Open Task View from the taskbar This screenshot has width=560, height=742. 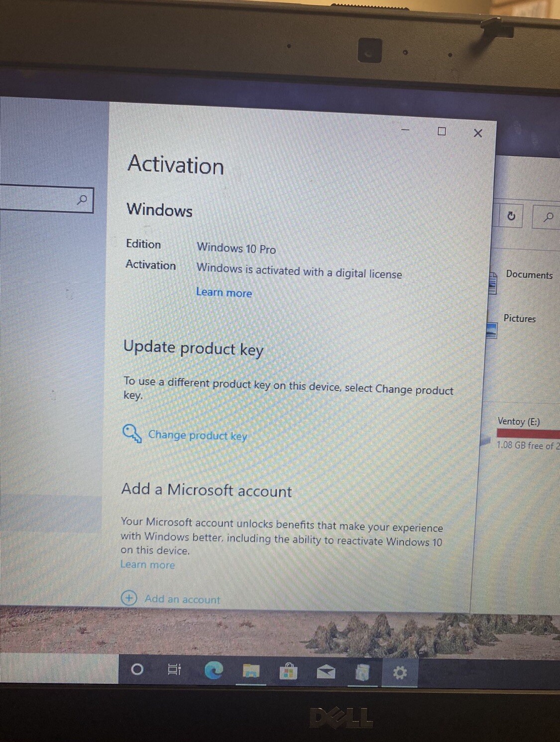point(174,670)
